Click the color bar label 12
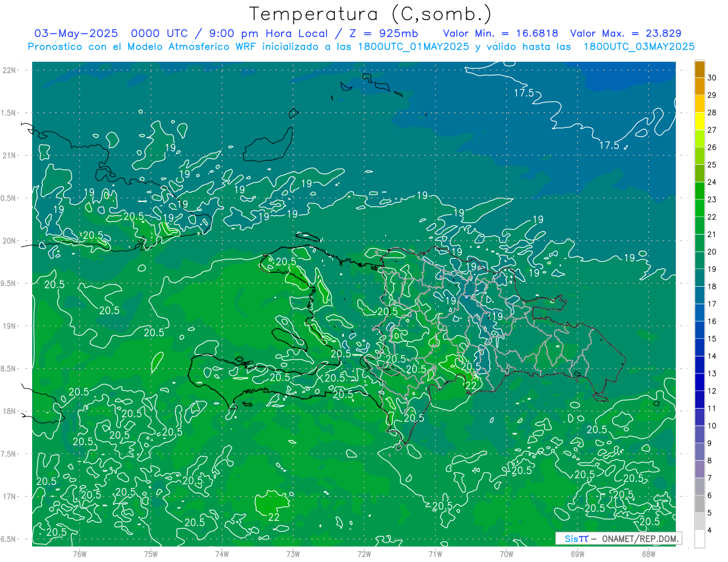The image size is (728, 562). pyautogui.click(x=712, y=391)
